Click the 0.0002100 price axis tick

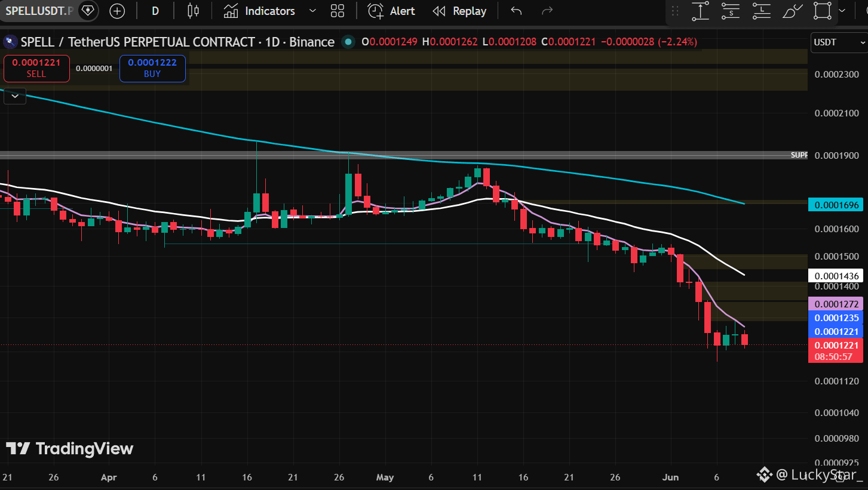(836, 113)
